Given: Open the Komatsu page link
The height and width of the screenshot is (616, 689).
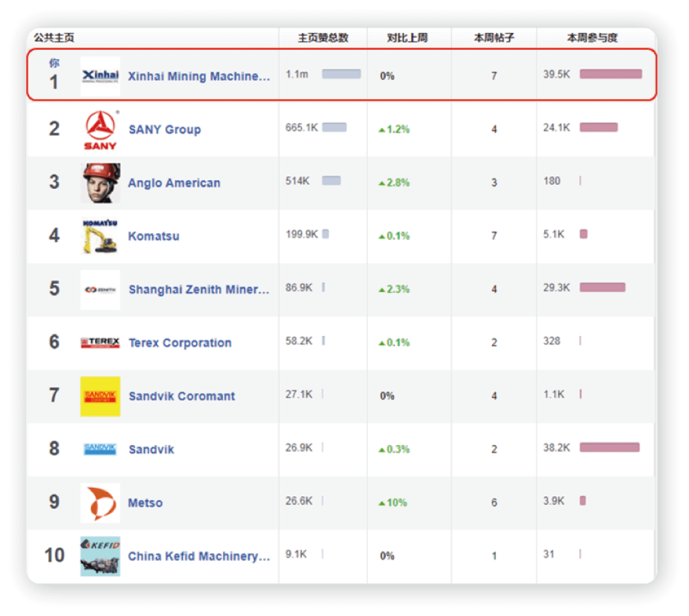Looking at the screenshot, I should [154, 236].
